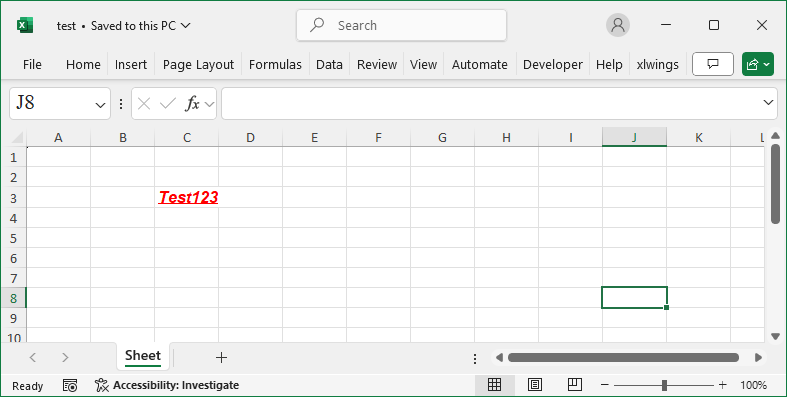Image resolution: width=787 pixels, height=397 pixels.
Task: Select row 8 header
Action: [14, 298]
